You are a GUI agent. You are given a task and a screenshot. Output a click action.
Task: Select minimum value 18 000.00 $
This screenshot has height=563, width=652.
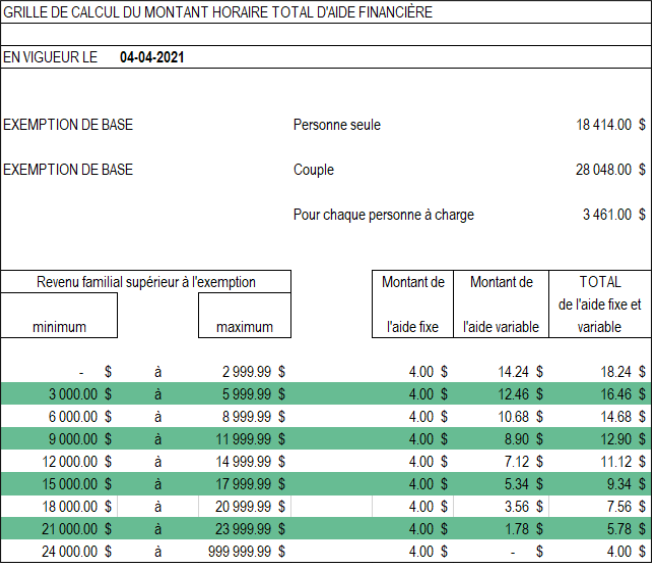(77, 506)
